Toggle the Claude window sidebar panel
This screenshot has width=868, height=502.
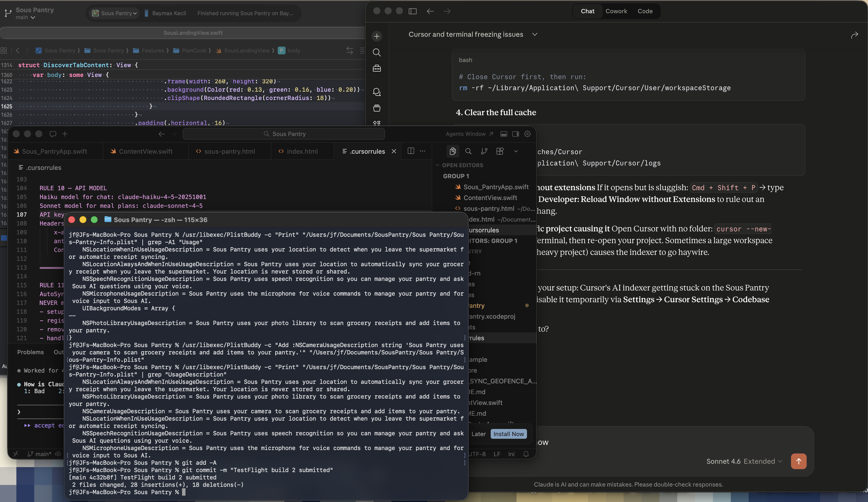[x=413, y=11]
